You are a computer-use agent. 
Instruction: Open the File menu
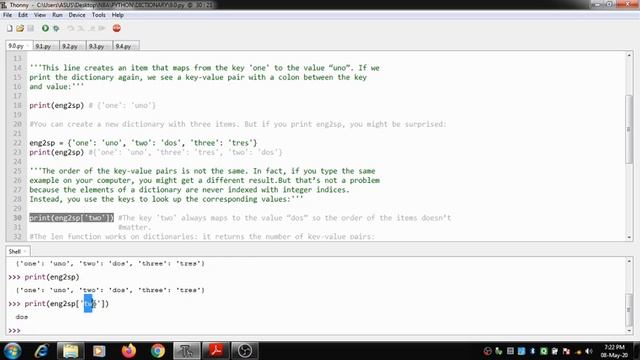tap(7, 15)
